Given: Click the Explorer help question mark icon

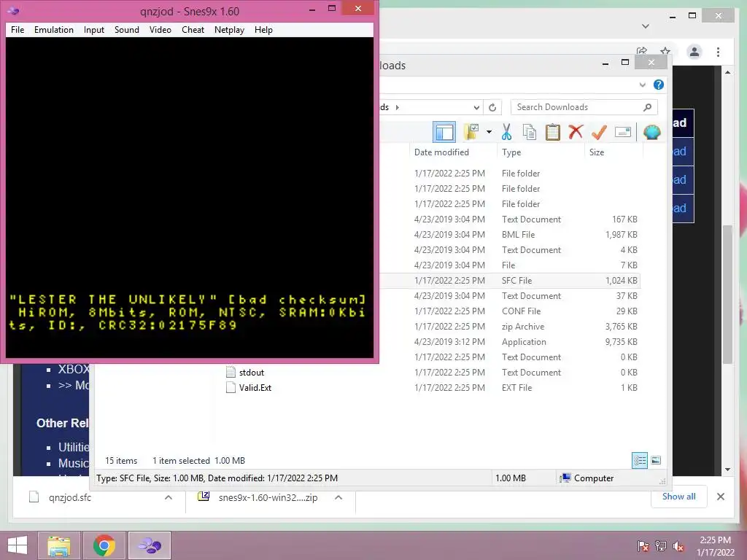Looking at the screenshot, I should [659, 85].
